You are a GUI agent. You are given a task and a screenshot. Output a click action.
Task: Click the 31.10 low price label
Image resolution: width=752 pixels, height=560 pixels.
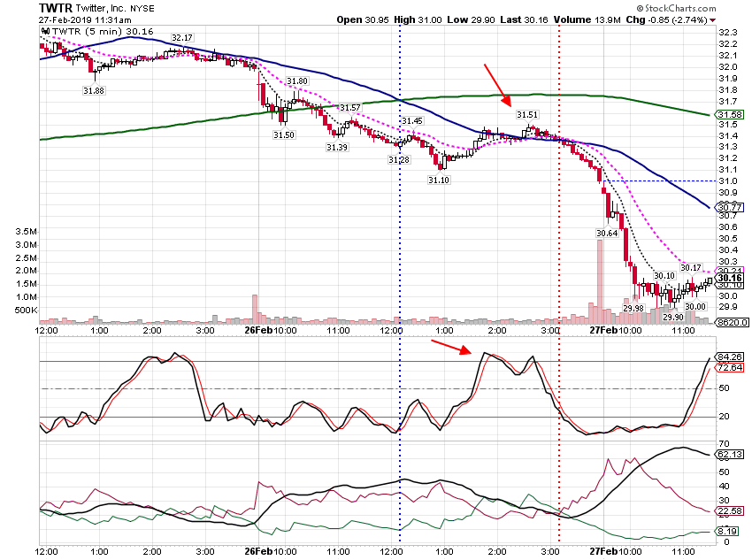tap(439, 180)
